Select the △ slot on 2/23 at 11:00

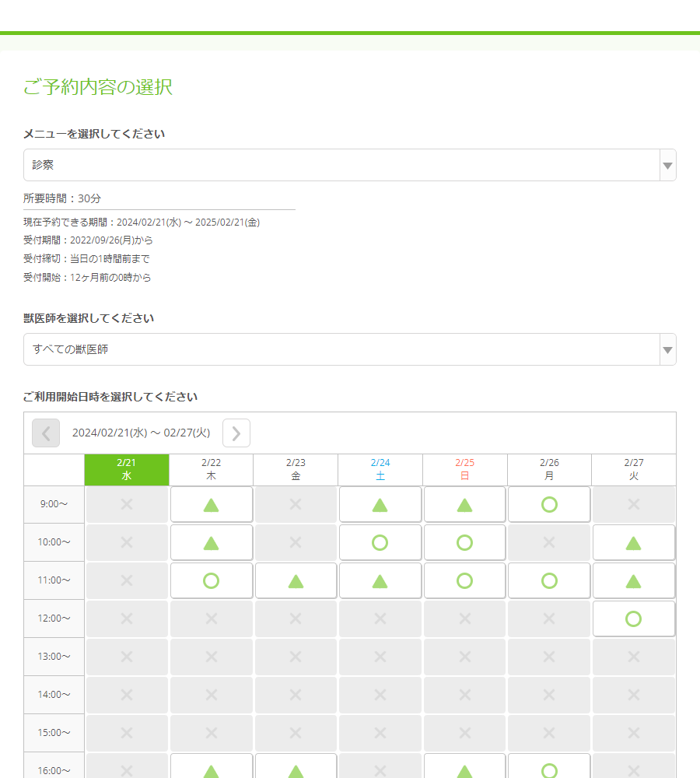click(x=296, y=580)
